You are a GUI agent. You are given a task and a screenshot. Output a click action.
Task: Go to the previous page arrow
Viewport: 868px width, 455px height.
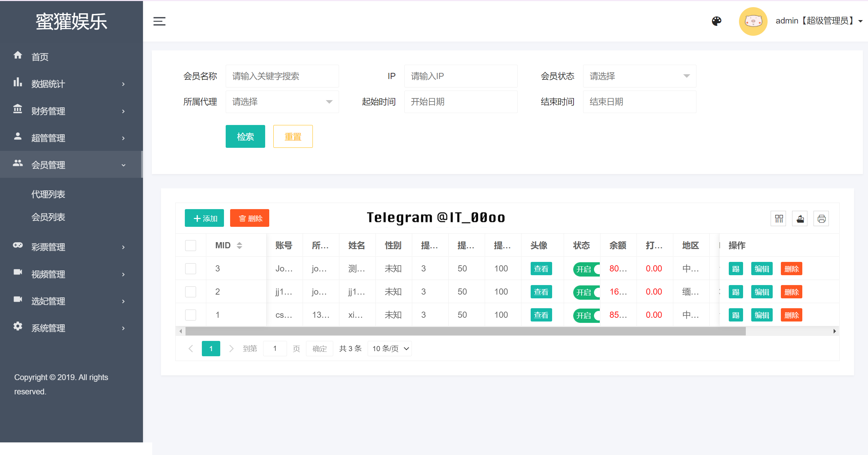pos(191,348)
